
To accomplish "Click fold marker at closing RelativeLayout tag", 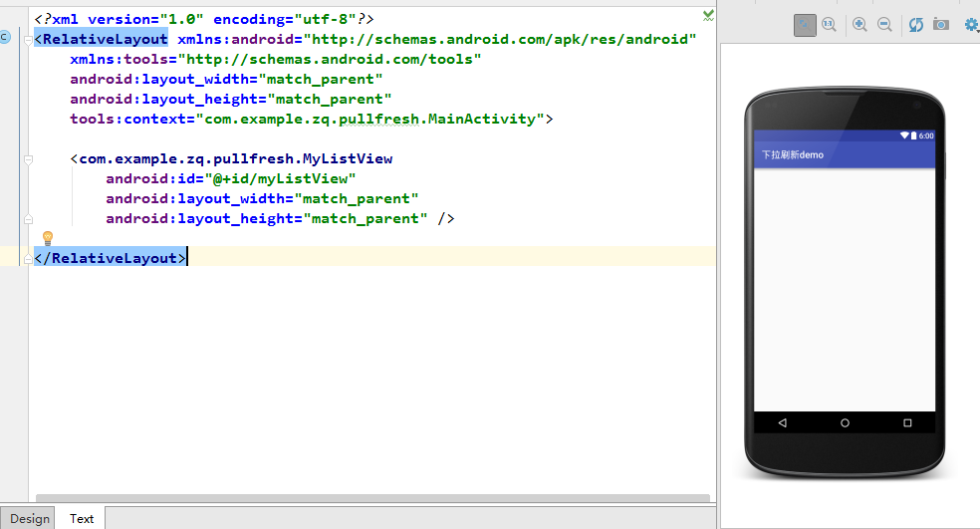I will click(x=28, y=259).
